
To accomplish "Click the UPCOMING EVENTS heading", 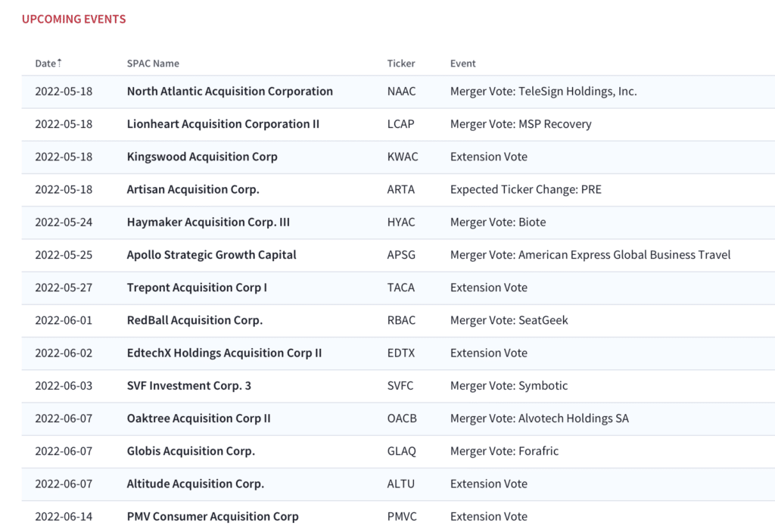I will click(x=73, y=19).
